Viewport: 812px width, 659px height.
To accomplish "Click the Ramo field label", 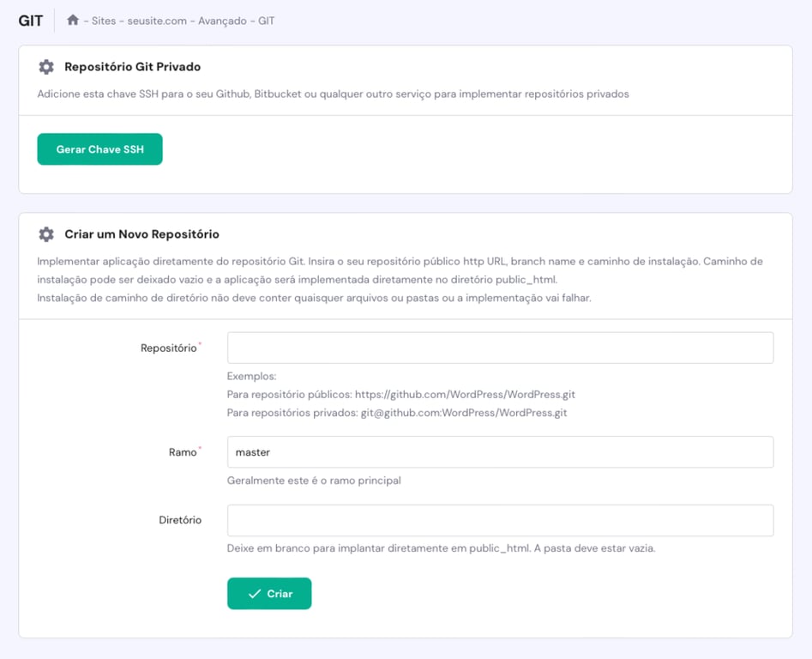I will point(182,452).
